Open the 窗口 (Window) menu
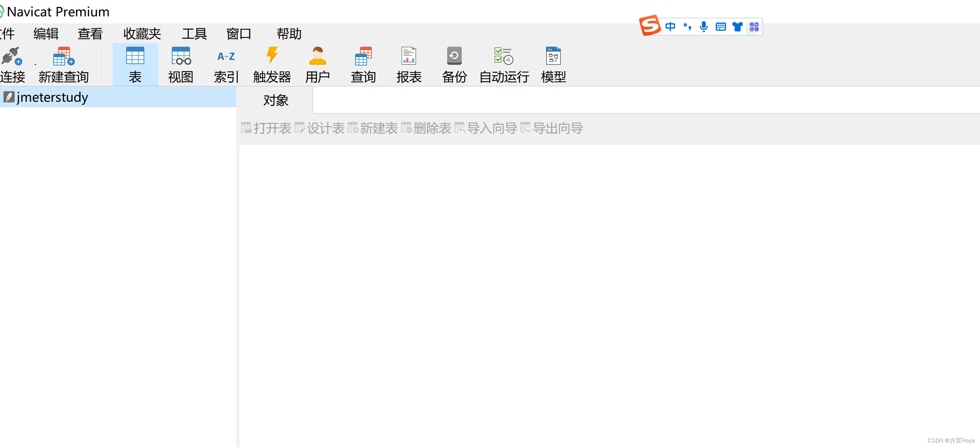Image resolution: width=980 pixels, height=447 pixels. tap(238, 34)
